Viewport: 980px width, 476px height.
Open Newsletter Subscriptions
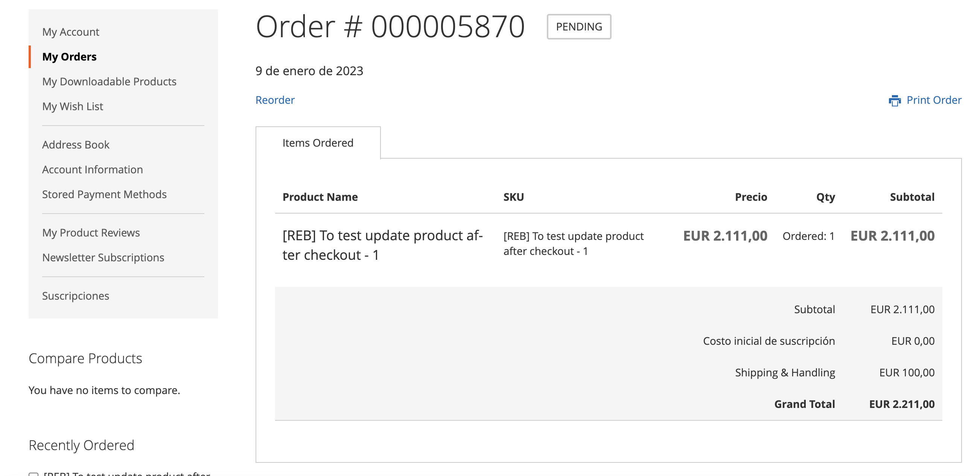pyautogui.click(x=103, y=258)
